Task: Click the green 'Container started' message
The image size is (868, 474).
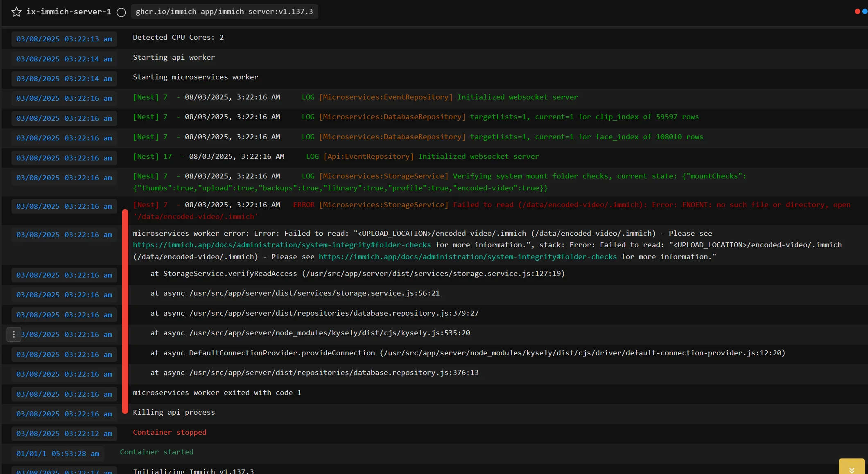Action: 157,452
